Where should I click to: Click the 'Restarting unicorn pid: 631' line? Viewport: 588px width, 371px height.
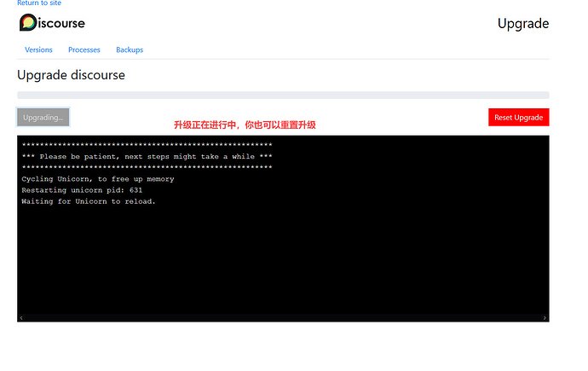point(82,190)
